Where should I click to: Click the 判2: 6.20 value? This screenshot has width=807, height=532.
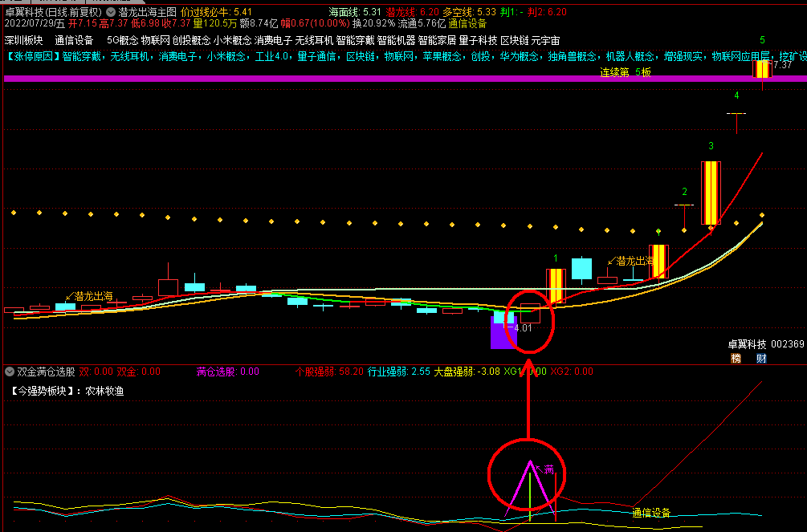pyautogui.click(x=548, y=12)
